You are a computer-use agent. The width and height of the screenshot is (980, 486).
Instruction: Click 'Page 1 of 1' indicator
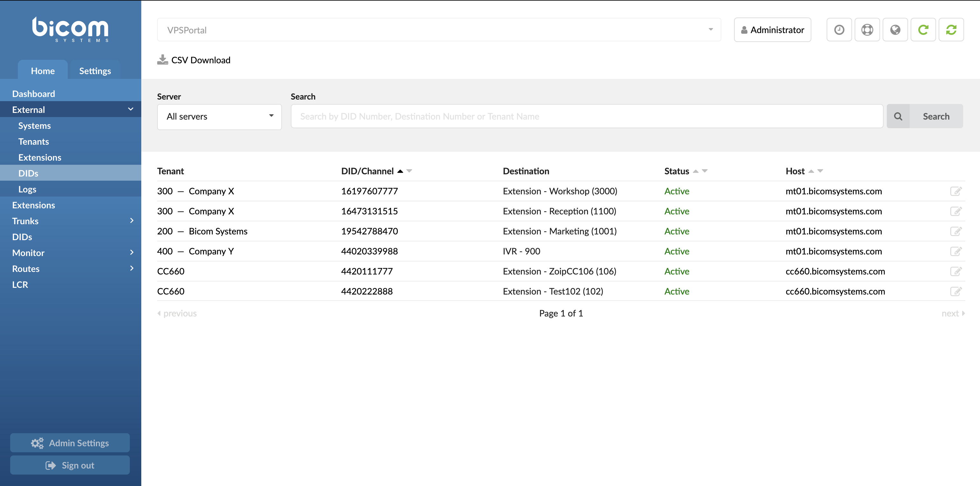(561, 313)
